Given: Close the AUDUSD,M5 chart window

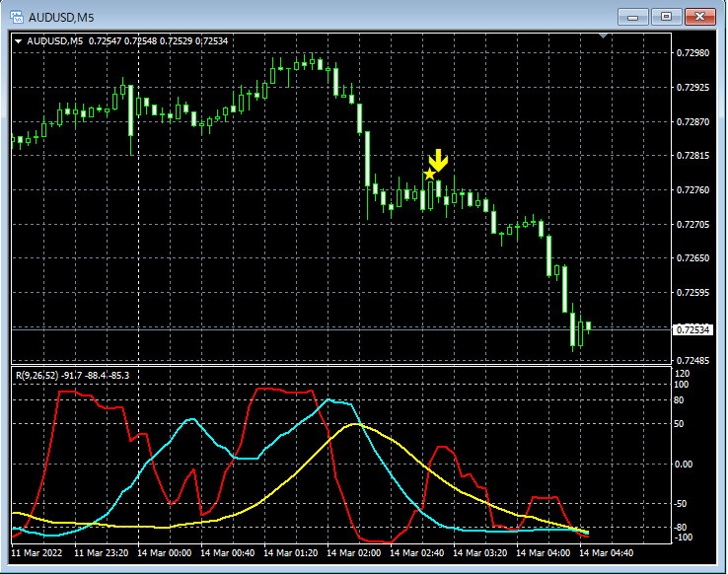Looking at the screenshot, I should point(700,17).
